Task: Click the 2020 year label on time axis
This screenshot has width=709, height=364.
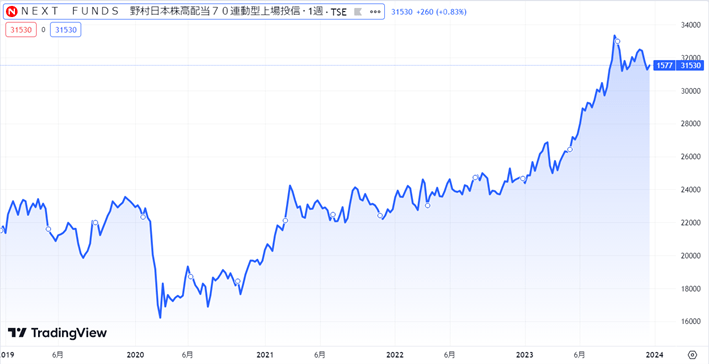Action: pyautogui.click(x=136, y=354)
